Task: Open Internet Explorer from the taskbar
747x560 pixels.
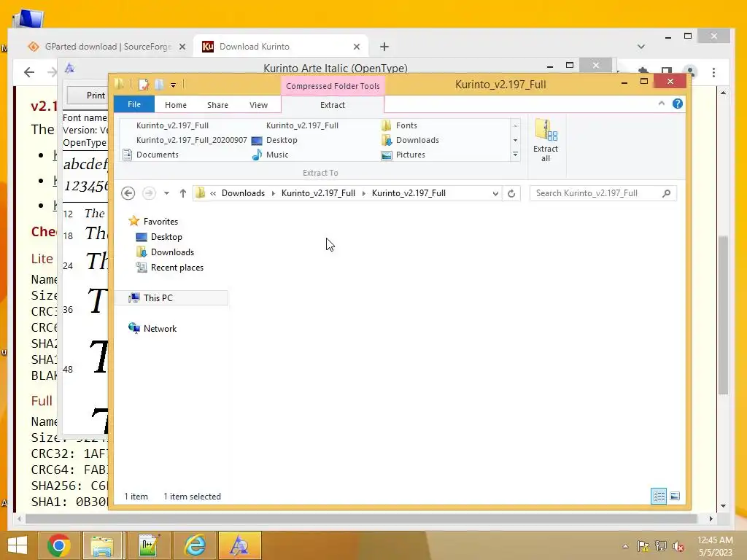Action: click(x=195, y=545)
